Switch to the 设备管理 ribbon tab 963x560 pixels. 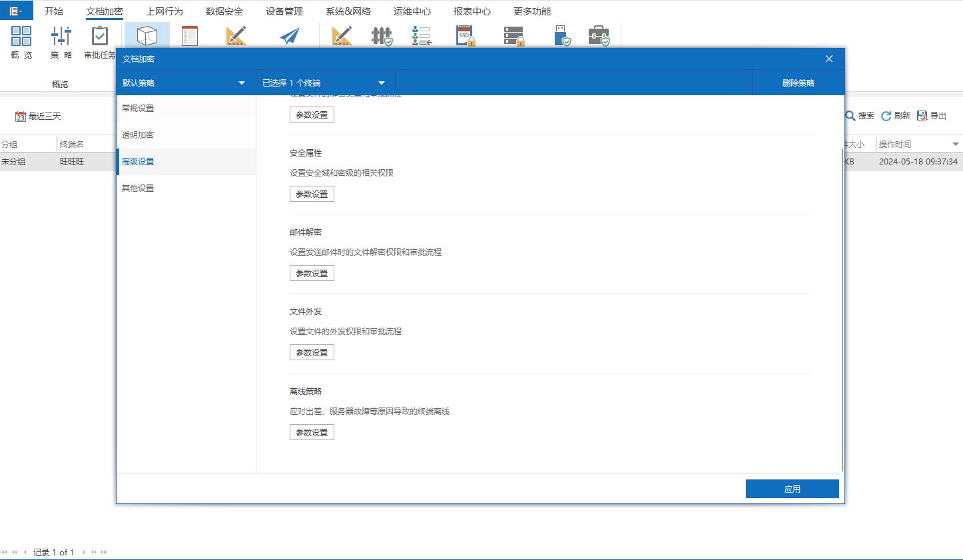[284, 11]
